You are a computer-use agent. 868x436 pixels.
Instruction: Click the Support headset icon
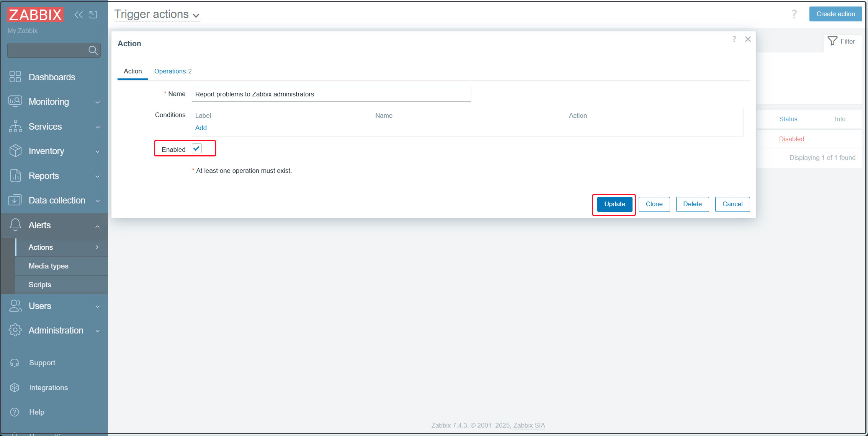pyautogui.click(x=15, y=363)
